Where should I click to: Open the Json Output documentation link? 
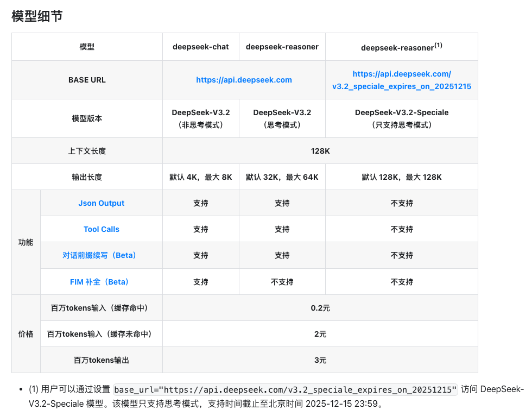(x=101, y=203)
